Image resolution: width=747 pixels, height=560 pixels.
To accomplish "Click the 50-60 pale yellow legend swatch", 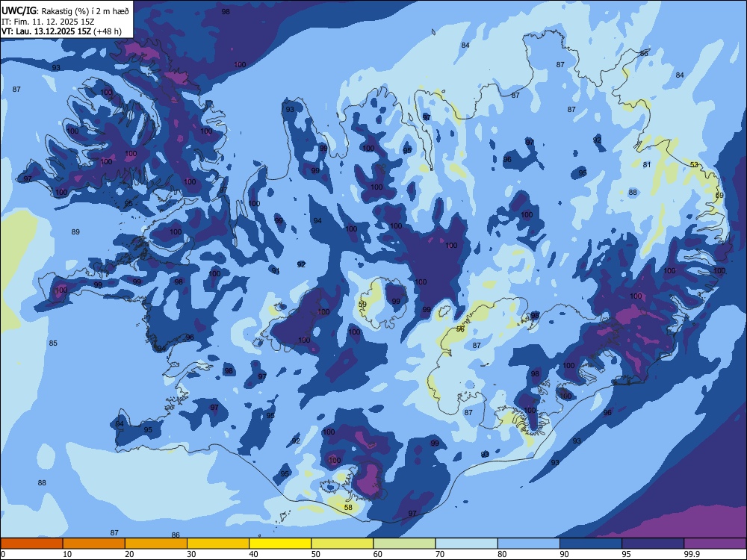I will click(343, 544).
